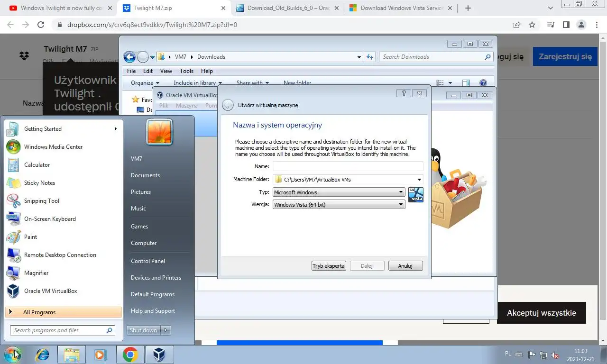Click the help question mark in wizard title bar
Image resolution: width=607 pixels, height=364 pixels.
(404, 93)
